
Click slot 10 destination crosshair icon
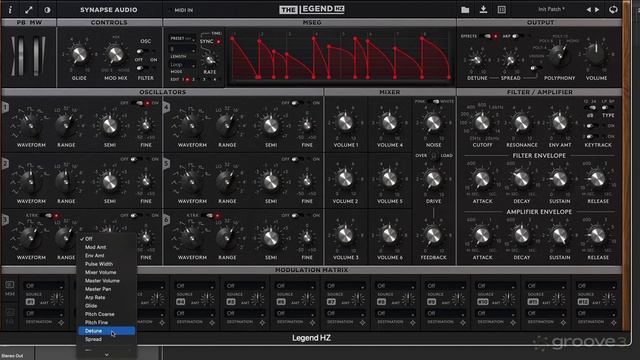(x=513, y=322)
